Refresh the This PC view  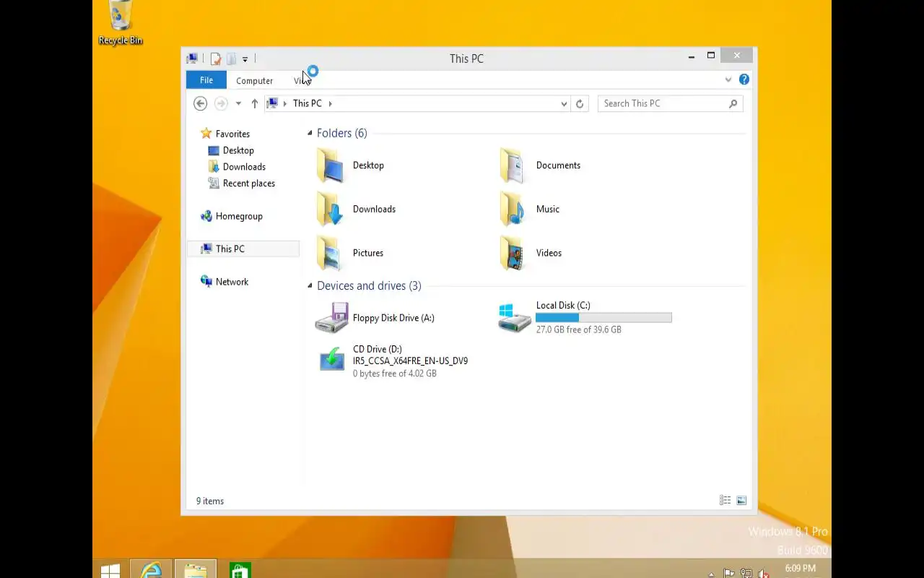coord(580,104)
